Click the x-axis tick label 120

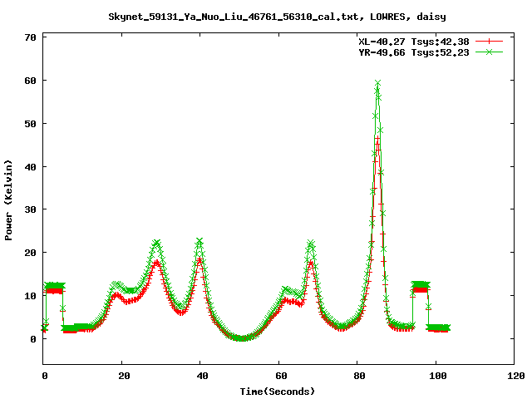(516, 376)
